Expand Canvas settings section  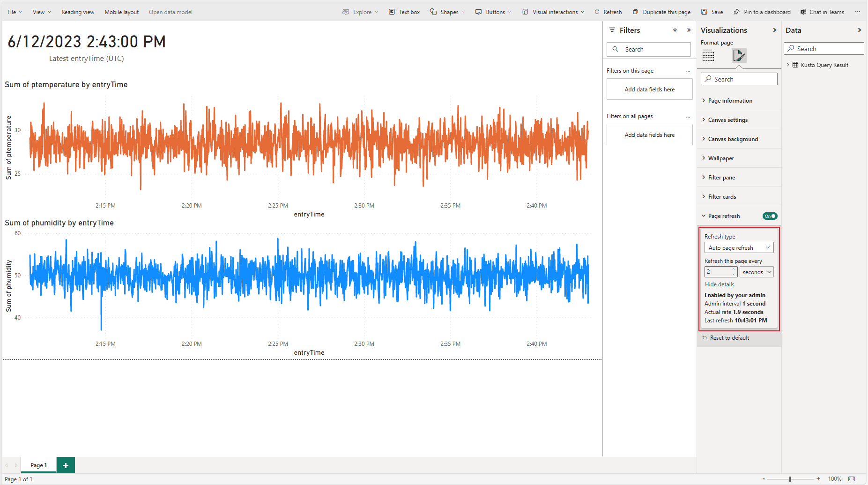tap(739, 120)
